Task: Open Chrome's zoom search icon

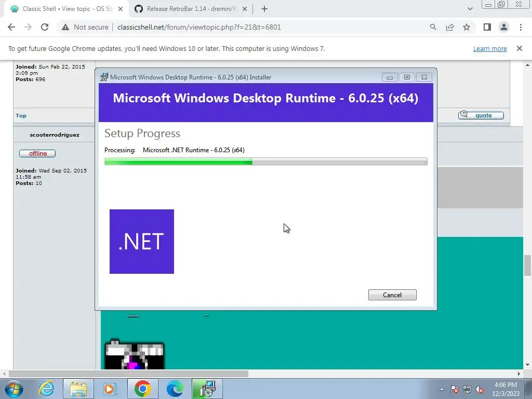Action: pos(433,27)
